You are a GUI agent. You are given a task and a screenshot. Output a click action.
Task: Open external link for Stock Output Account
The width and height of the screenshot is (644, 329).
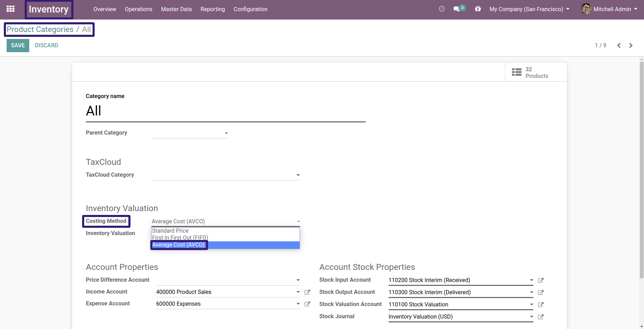coord(541,292)
